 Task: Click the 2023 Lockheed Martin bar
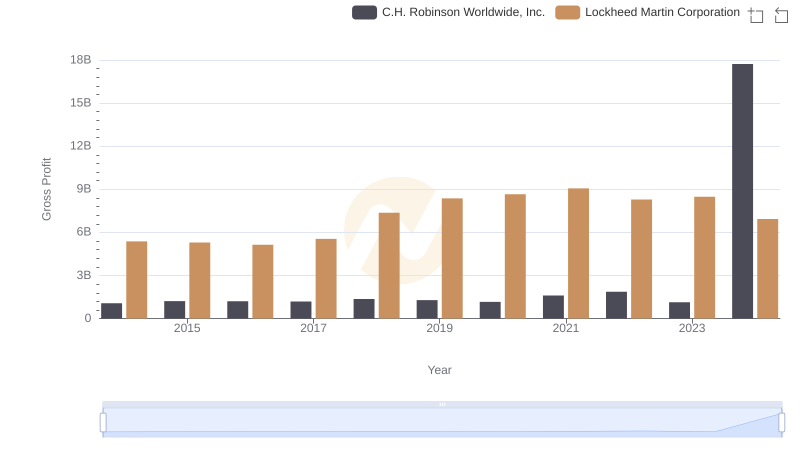[x=705, y=258]
